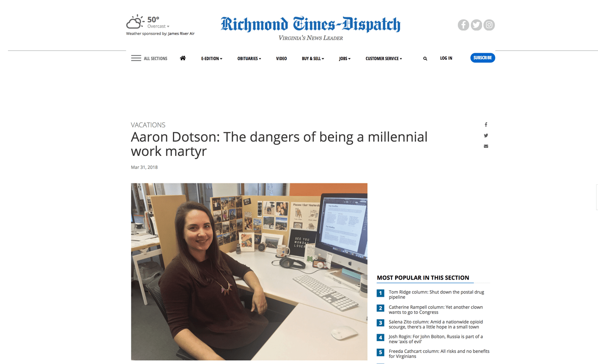
Task: Open the Twitter icon in header
Action: click(x=477, y=25)
